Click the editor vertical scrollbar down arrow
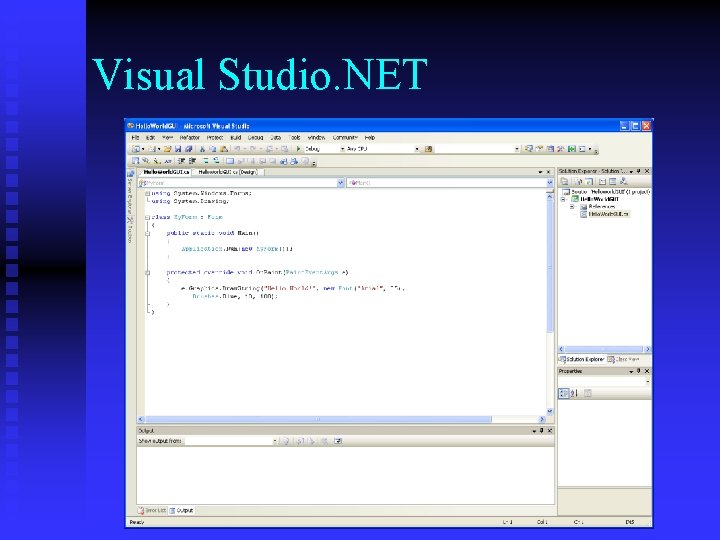Viewport: 720px width, 540px height. pyautogui.click(x=550, y=411)
